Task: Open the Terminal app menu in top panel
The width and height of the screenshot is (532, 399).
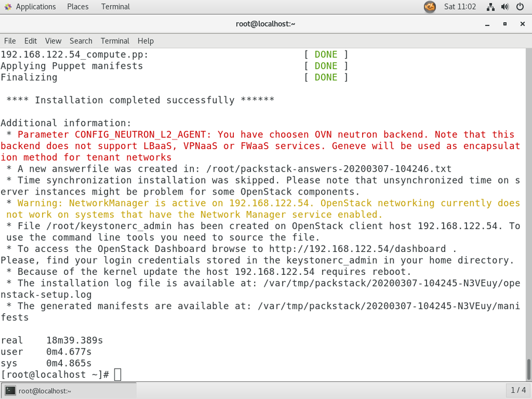Action: click(116, 7)
